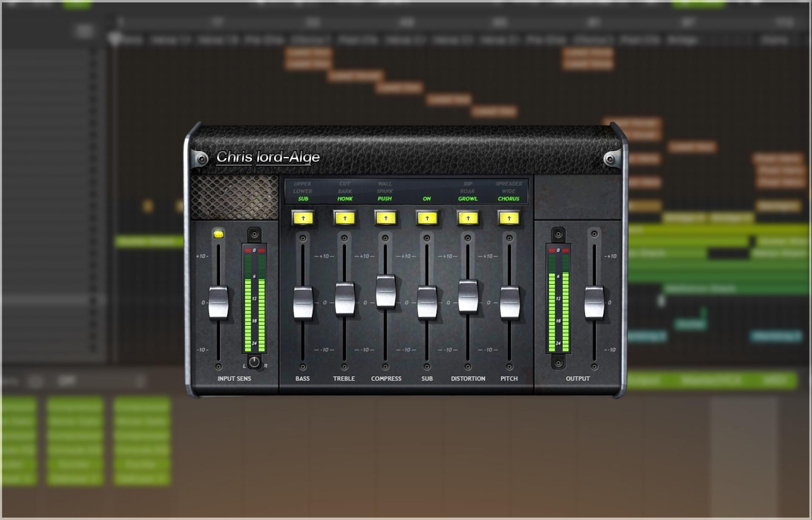812x520 pixels.
Task: Click the dimmed SPREADER mode text
Action: [x=509, y=184]
